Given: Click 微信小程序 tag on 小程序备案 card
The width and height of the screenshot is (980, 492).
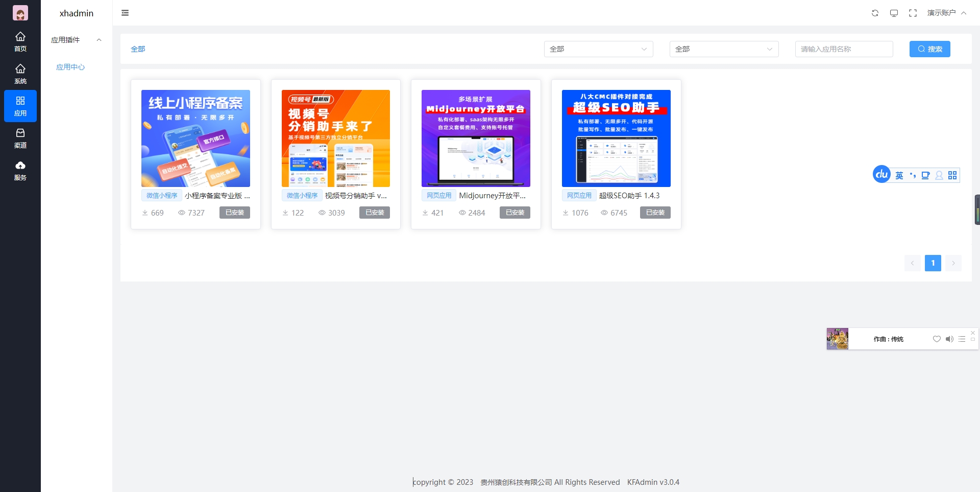Looking at the screenshot, I should [x=162, y=196].
